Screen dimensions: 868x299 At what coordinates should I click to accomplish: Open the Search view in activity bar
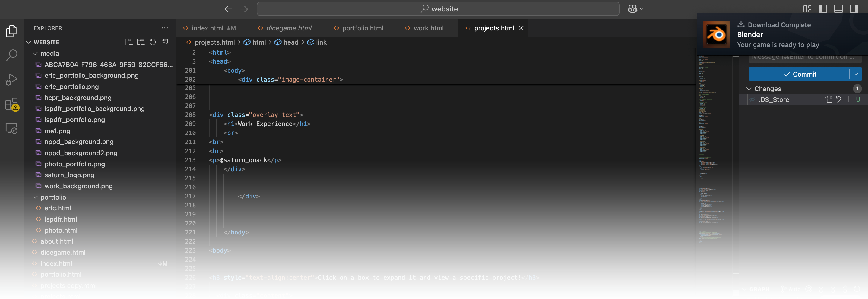coord(11,55)
